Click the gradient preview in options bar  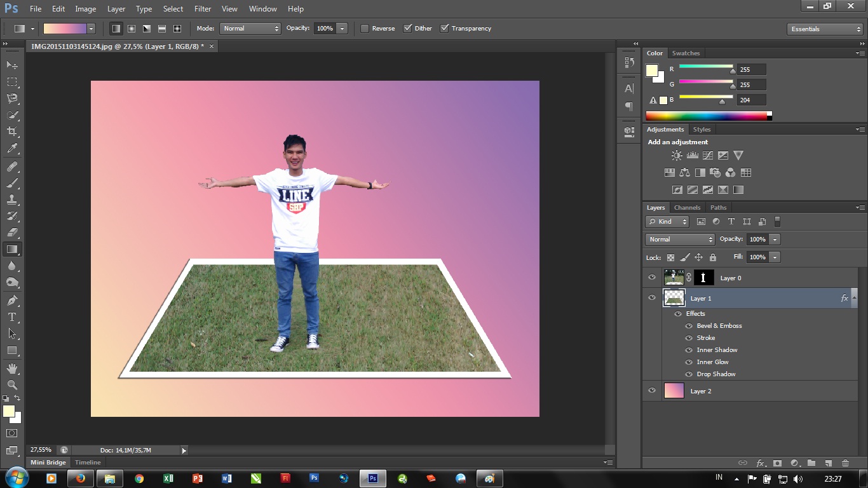pos(64,29)
